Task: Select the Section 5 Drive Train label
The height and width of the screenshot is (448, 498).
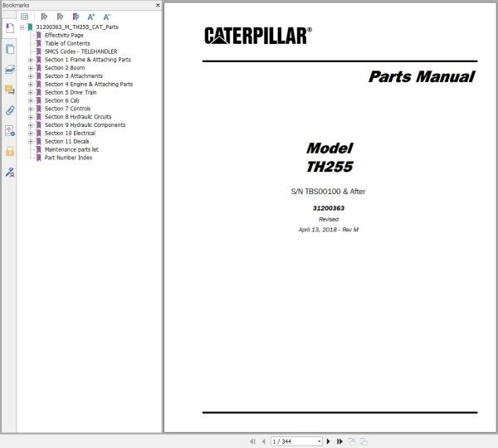Action: (71, 92)
